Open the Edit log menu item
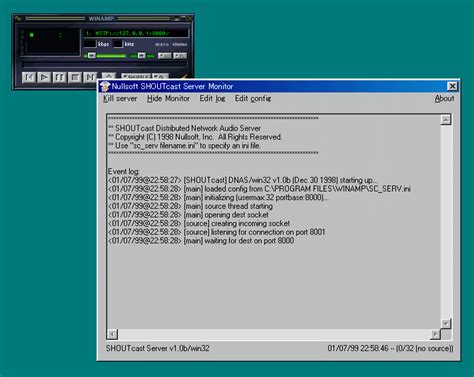The height and width of the screenshot is (377, 474). click(212, 99)
